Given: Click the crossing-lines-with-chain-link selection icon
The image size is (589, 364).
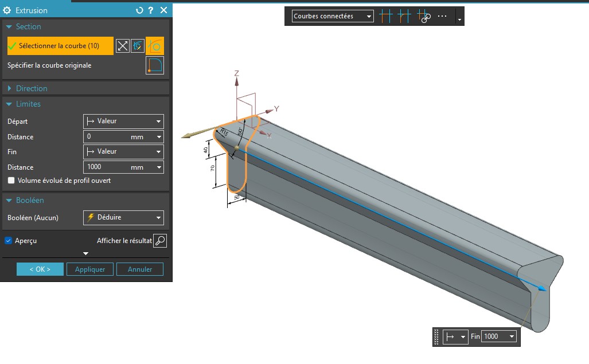Looking at the screenshot, I should pos(424,16).
